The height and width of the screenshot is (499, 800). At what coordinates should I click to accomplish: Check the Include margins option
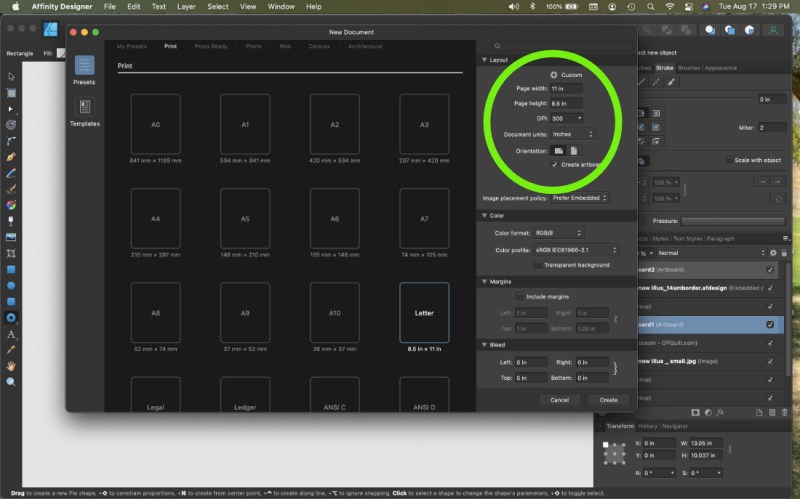point(518,297)
